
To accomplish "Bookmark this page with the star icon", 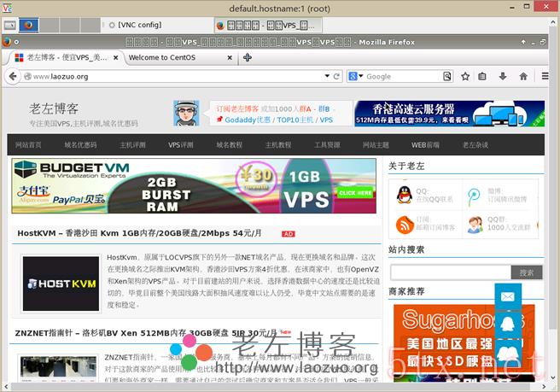I will (465, 76).
